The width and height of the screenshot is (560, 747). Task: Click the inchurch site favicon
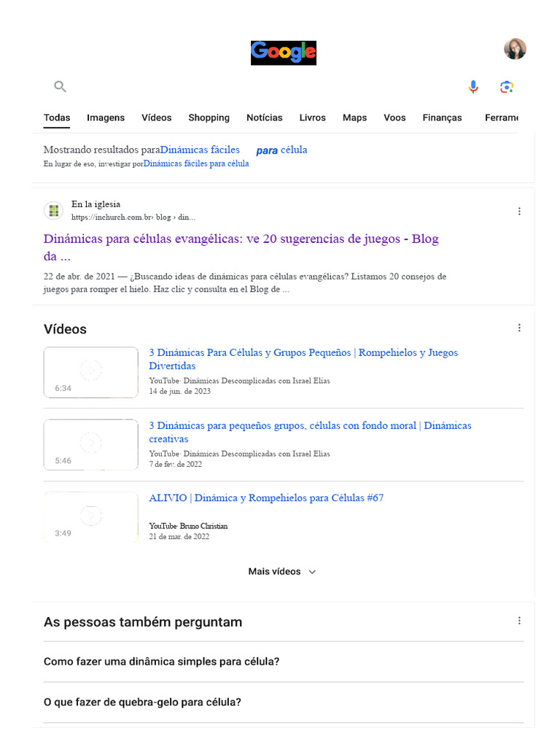[54, 211]
